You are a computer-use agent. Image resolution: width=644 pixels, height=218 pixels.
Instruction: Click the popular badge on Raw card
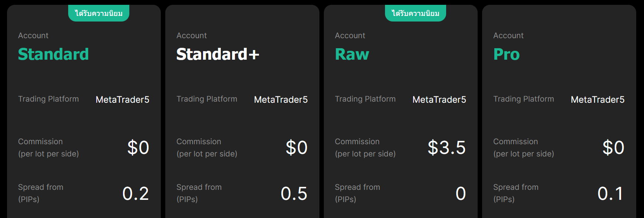415,13
